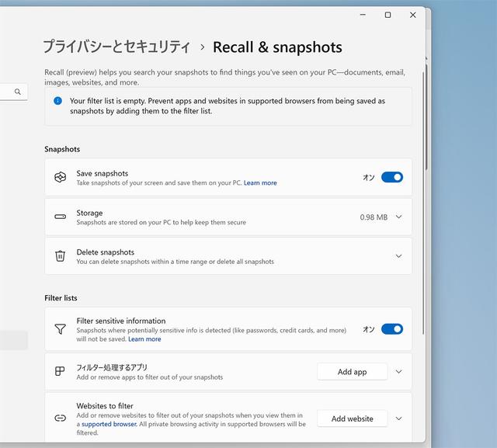Expand the Storage section chevron

[398, 217]
